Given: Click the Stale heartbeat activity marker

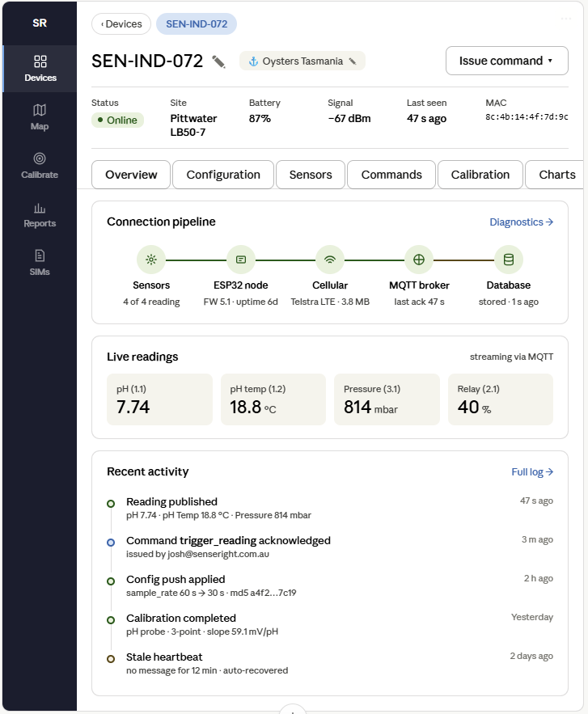Looking at the screenshot, I should (x=111, y=659).
